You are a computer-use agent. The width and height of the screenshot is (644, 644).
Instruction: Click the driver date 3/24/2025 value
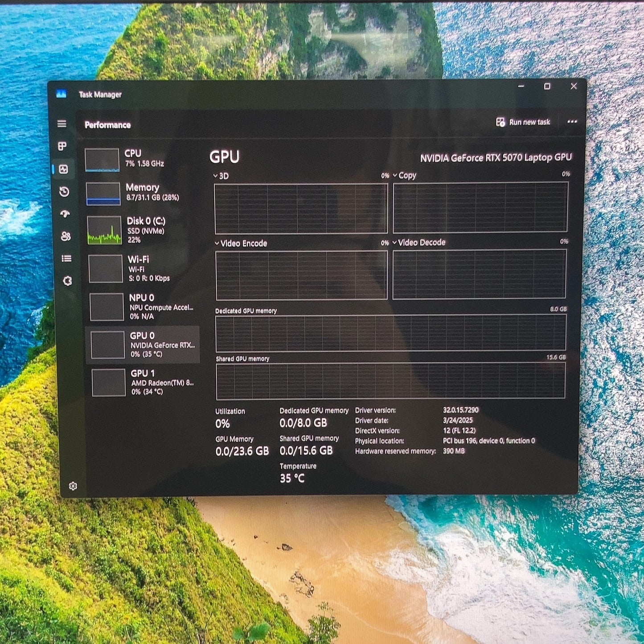coord(458,420)
